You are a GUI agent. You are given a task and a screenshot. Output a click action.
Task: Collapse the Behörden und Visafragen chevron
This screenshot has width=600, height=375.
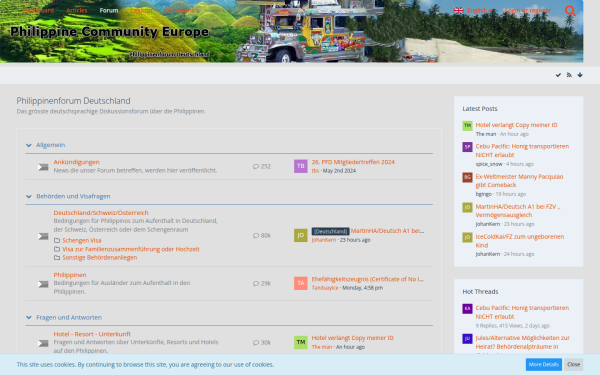click(29, 196)
